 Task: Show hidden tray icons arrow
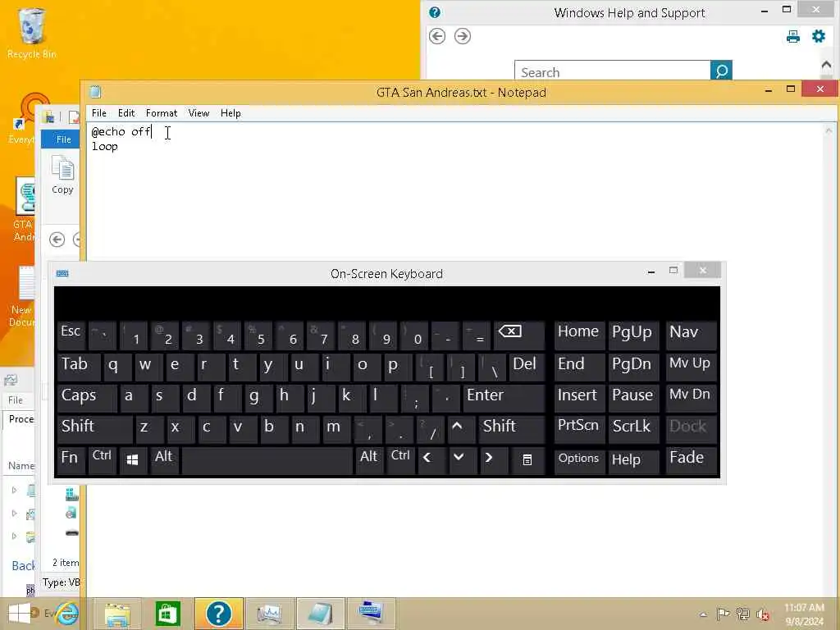tap(703, 615)
